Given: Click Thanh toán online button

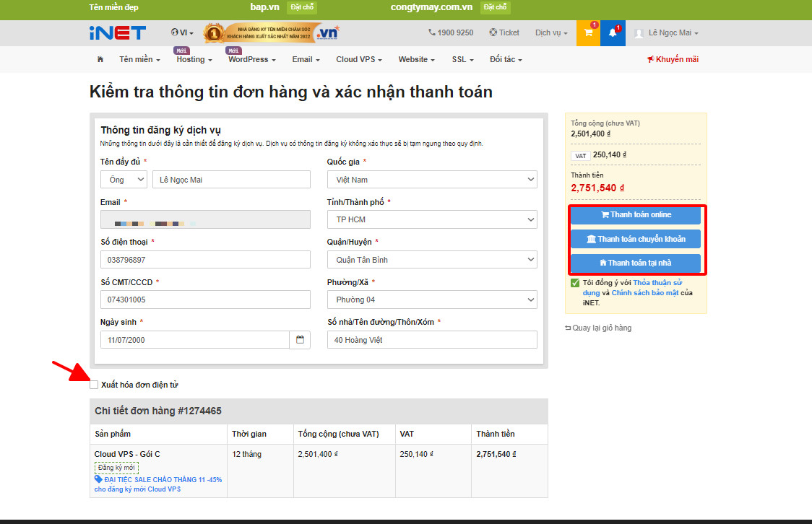Looking at the screenshot, I should [x=636, y=214].
